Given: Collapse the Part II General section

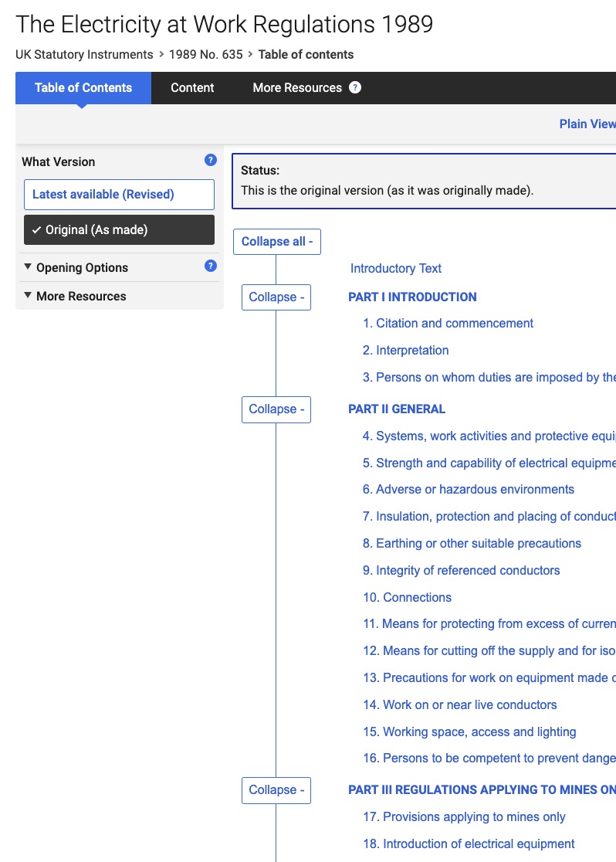Looking at the screenshot, I should (x=276, y=409).
